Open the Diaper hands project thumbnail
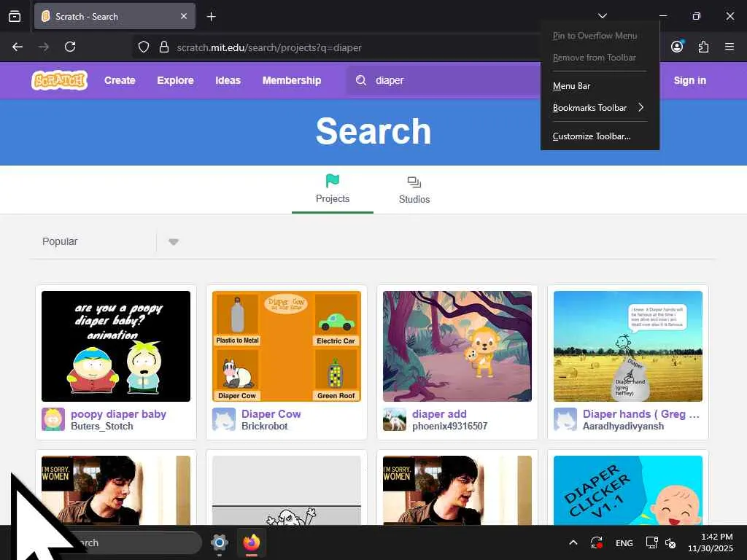The width and height of the screenshot is (747, 560). [628, 346]
